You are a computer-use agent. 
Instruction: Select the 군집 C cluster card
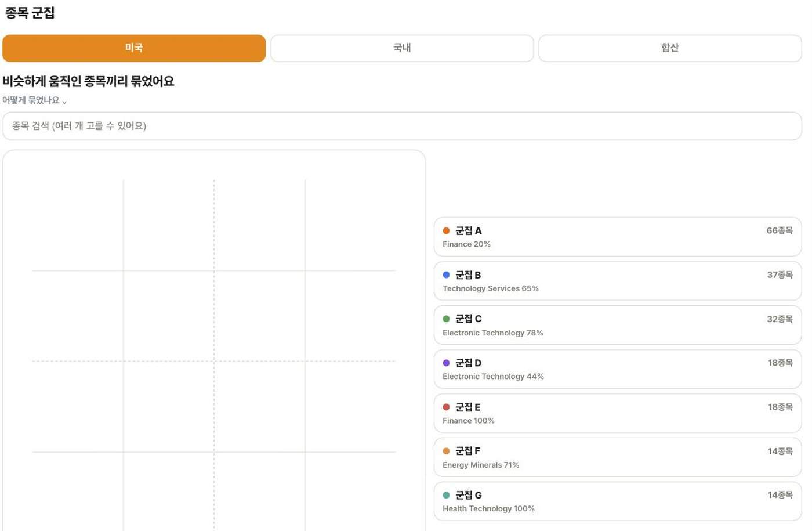(618, 325)
